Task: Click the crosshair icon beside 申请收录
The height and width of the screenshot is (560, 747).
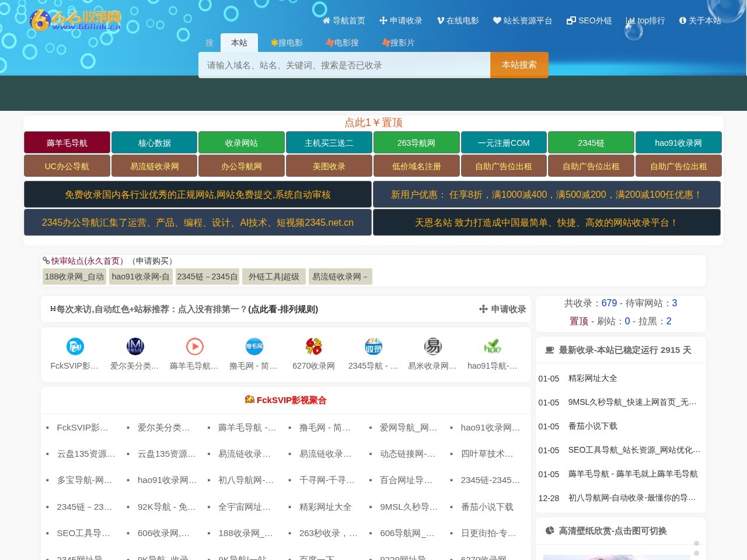Action: [x=483, y=309]
